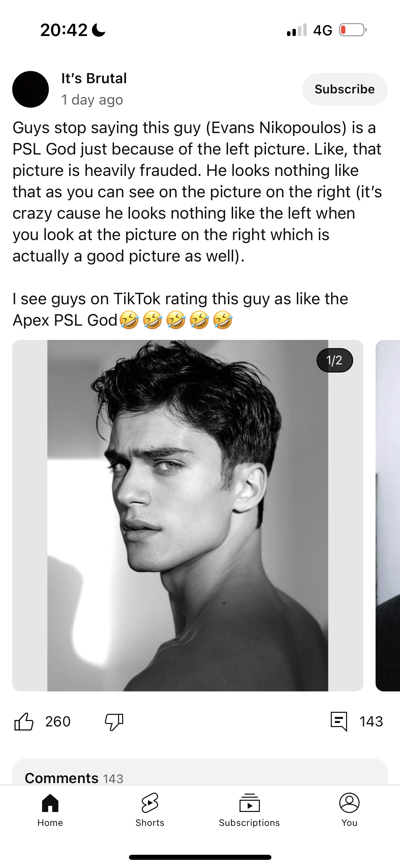
Task: Open the It's Brutal channel name
Action: (x=94, y=78)
